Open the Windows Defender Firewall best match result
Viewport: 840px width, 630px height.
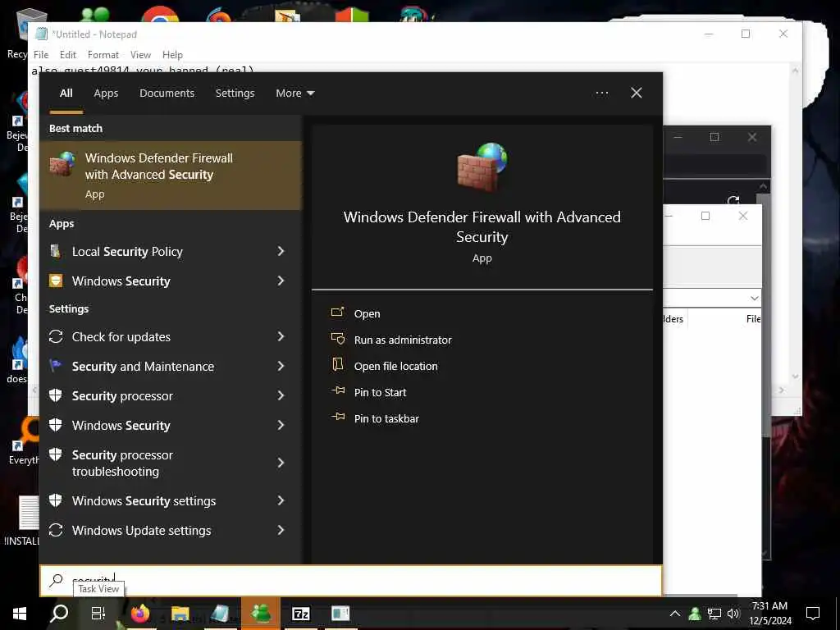point(171,176)
